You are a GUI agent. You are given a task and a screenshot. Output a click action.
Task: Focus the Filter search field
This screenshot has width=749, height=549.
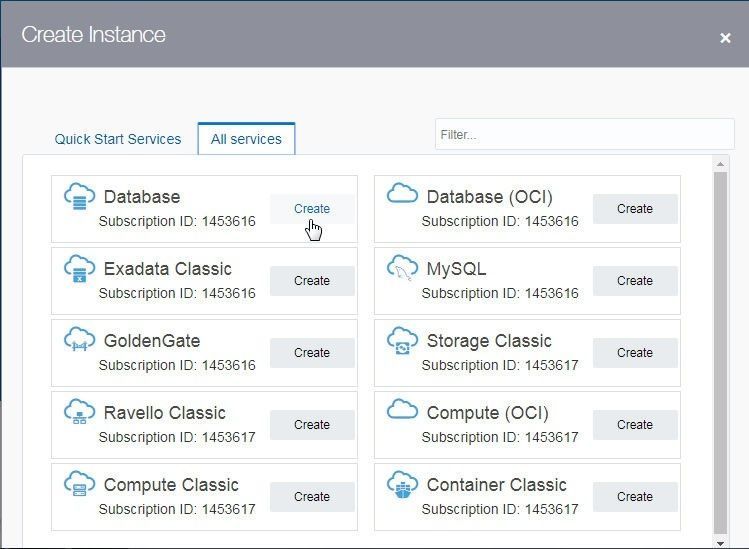click(584, 135)
